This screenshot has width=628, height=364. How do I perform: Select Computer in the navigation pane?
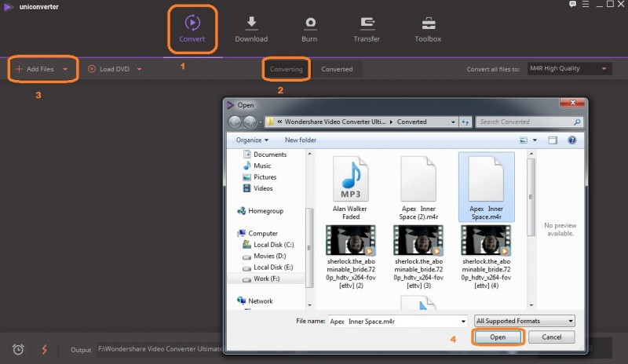pos(257,233)
